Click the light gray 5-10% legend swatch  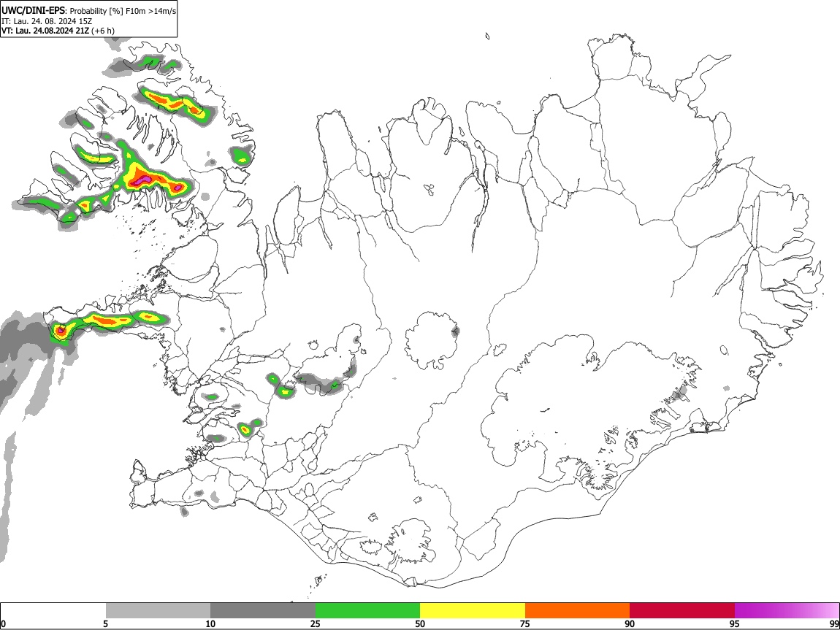[158, 610]
